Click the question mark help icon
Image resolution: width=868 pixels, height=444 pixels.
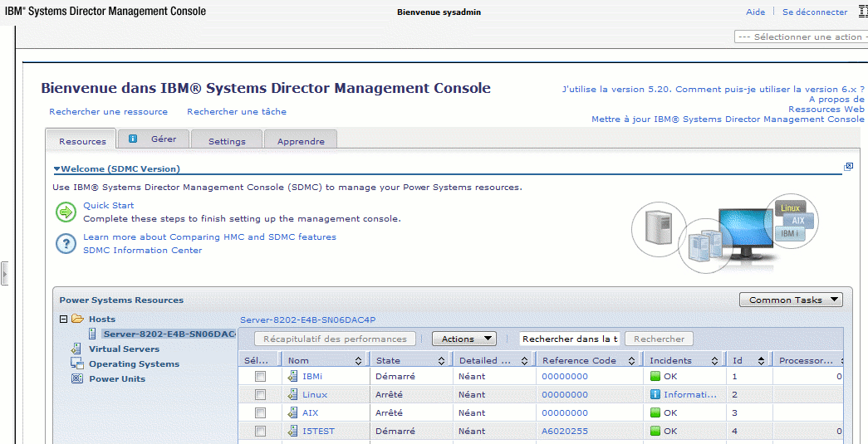66,243
